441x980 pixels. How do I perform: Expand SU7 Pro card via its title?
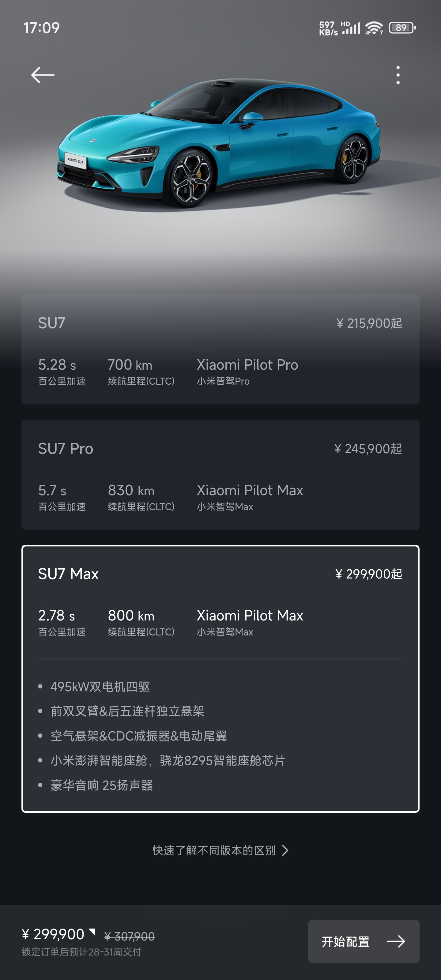click(66, 449)
